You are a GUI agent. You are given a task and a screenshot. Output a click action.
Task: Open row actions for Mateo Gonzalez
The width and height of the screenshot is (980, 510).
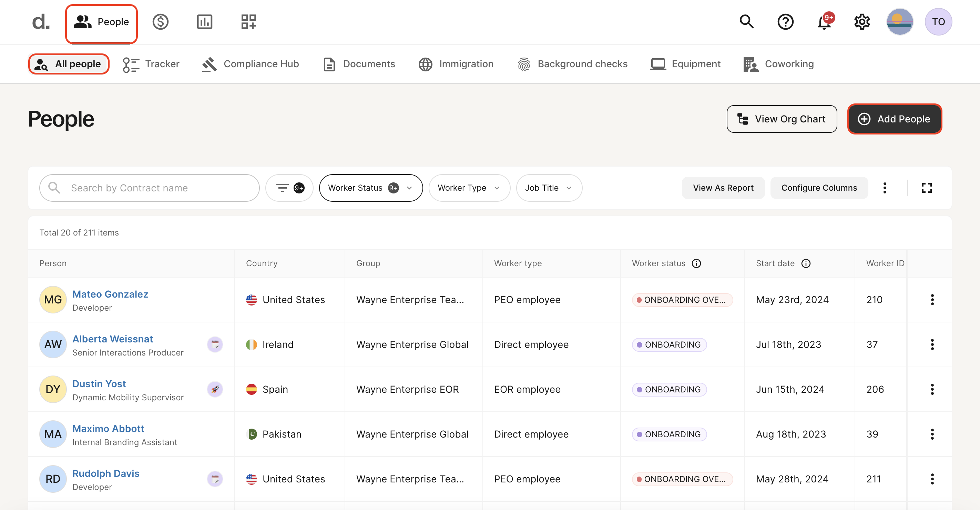(x=932, y=300)
